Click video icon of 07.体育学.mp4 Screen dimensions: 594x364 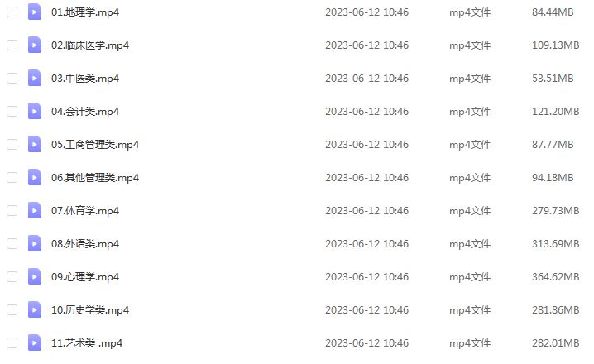35,211
